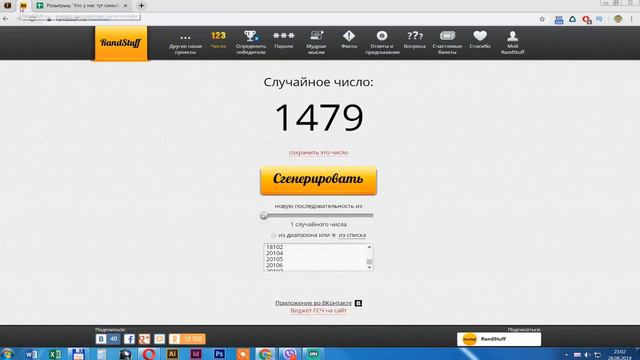Image resolution: width=640 pixels, height=360 pixels.
Task: Open 'Ответы и предсказания' ball icon
Action: pyautogui.click(x=382, y=42)
